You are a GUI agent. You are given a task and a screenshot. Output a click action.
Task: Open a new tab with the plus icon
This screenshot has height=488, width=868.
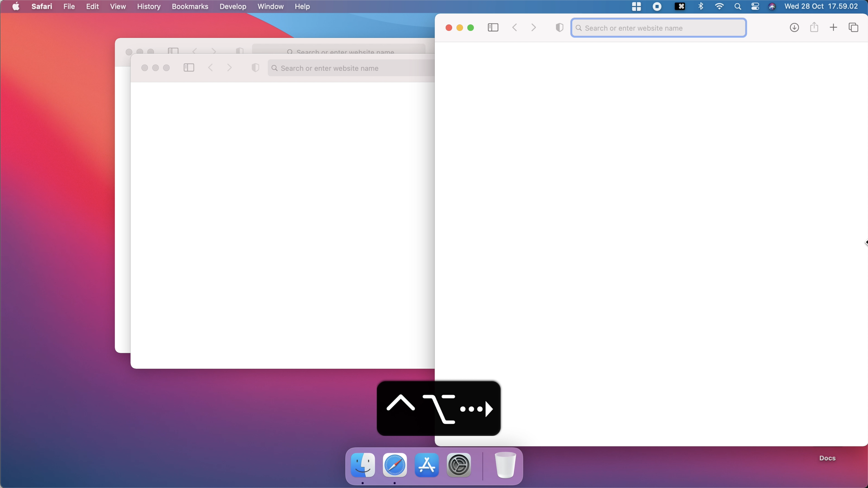point(833,28)
